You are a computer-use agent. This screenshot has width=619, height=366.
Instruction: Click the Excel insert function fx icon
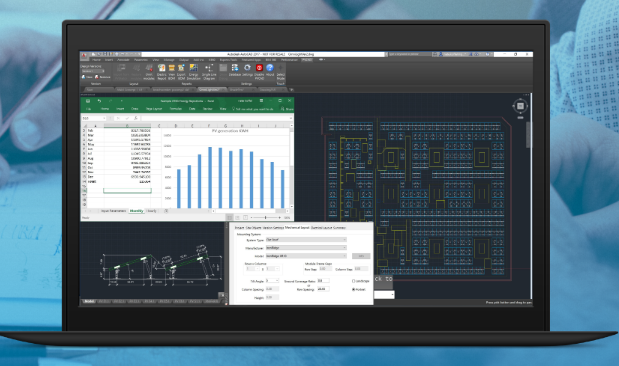[136, 118]
